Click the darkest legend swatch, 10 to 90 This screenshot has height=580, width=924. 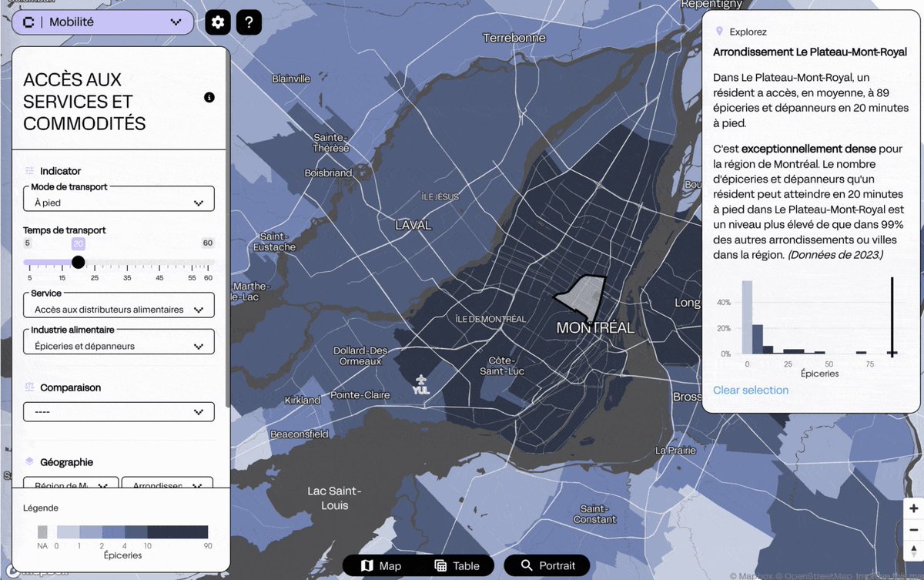pyautogui.click(x=178, y=531)
